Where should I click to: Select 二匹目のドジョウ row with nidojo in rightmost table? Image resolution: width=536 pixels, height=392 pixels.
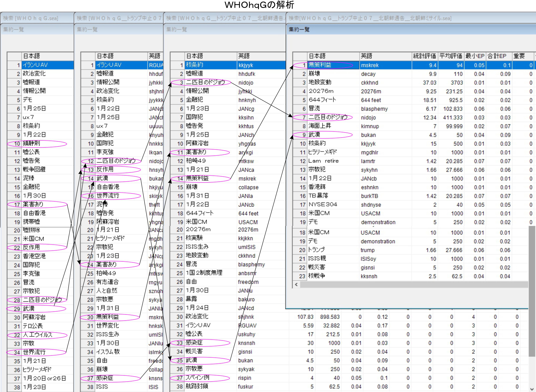point(328,117)
